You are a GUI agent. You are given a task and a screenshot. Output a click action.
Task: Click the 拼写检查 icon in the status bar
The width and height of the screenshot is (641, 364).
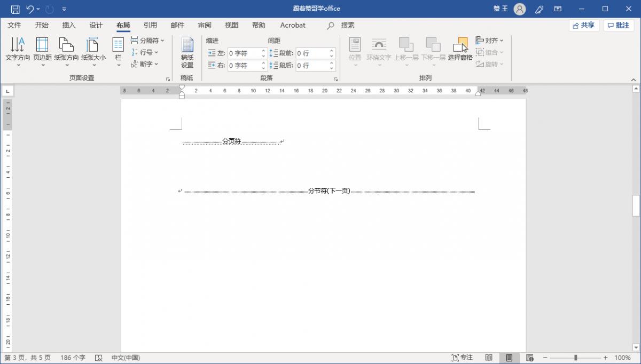click(x=98, y=358)
